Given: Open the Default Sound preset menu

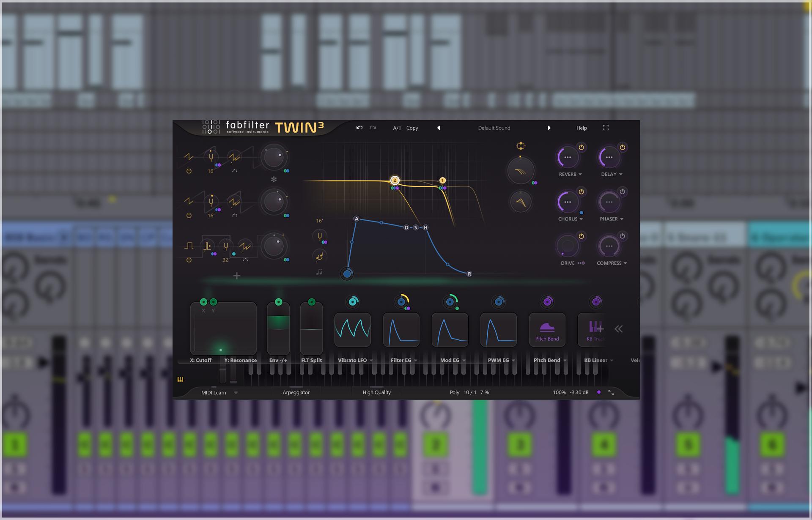Looking at the screenshot, I should tap(494, 128).
